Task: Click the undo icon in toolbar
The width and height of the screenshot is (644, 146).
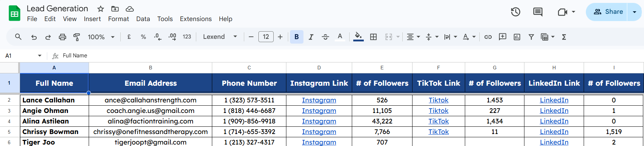Action: [34, 37]
